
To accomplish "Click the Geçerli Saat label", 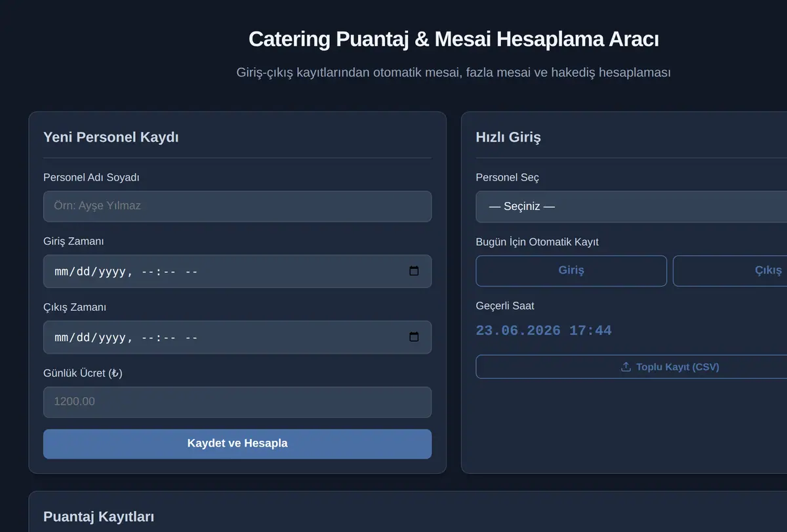I will pyautogui.click(x=505, y=306).
